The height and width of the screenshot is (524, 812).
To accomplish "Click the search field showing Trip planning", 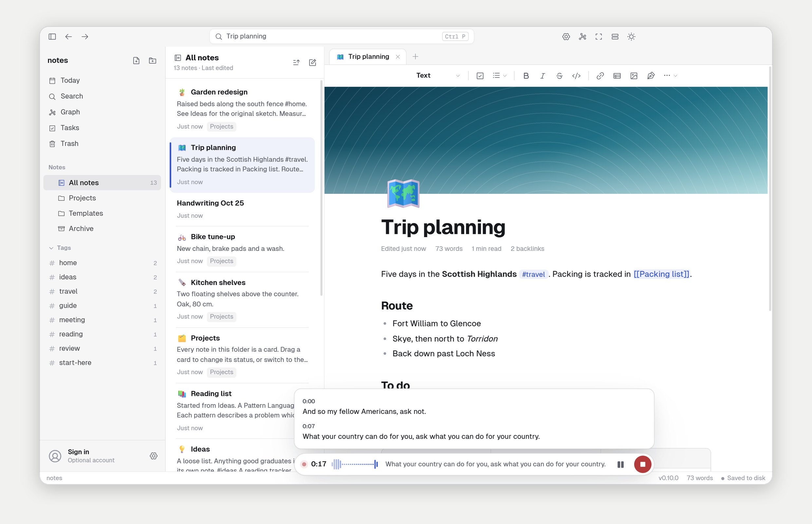I will point(341,36).
